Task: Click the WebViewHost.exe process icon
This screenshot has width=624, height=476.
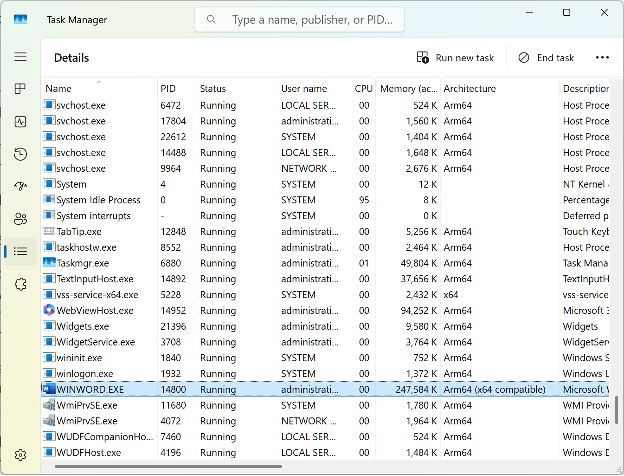Action: [x=49, y=310]
